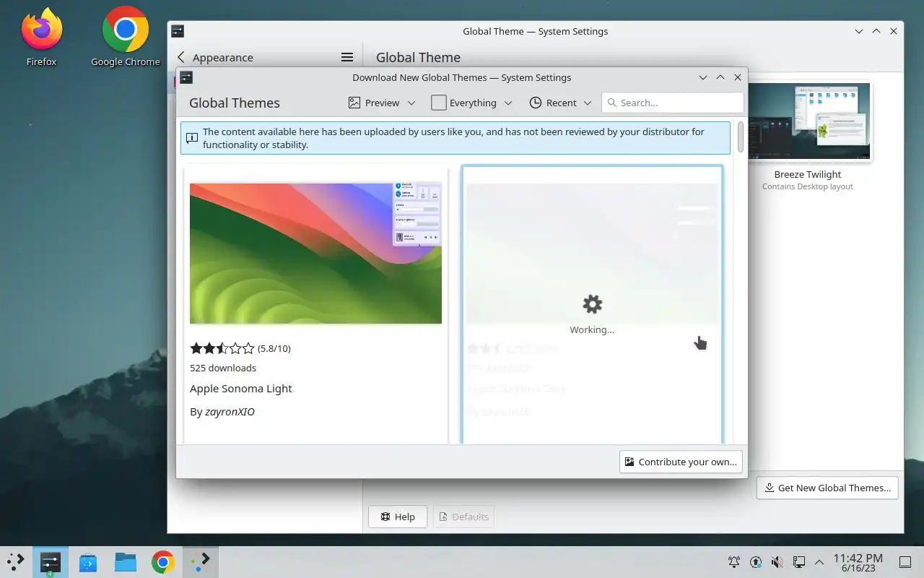Image resolution: width=924 pixels, height=578 pixels.
Task: Expand hidden system tray icons arrow
Action: pos(819,561)
